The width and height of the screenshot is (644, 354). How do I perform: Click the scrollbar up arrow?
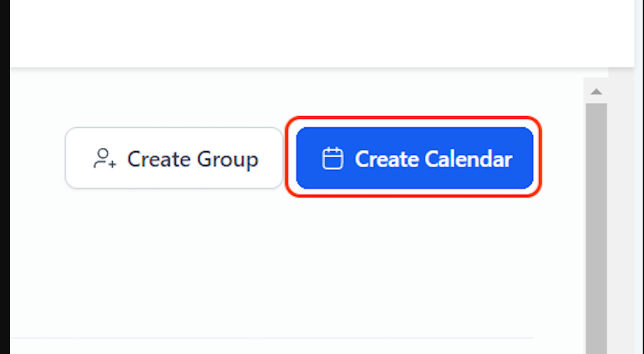596,92
